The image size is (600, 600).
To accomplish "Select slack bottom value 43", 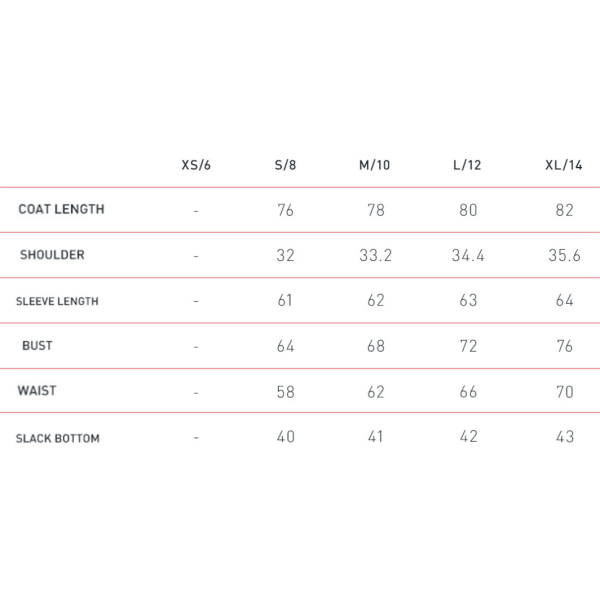I will click(x=565, y=437).
